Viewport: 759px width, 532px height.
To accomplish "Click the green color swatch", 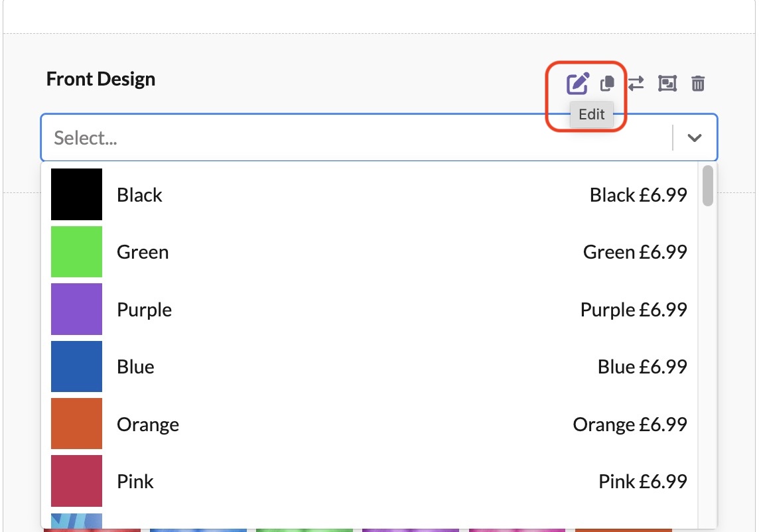I will 76,251.
